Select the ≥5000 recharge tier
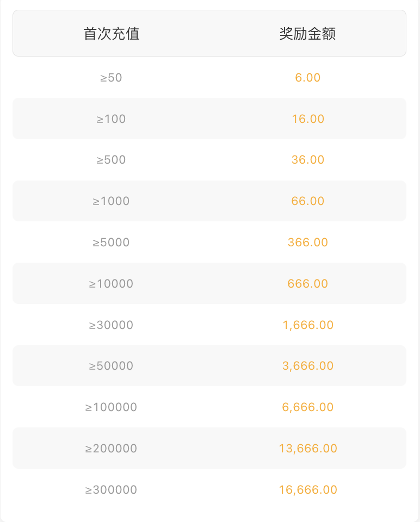The image size is (420, 522). (111, 243)
